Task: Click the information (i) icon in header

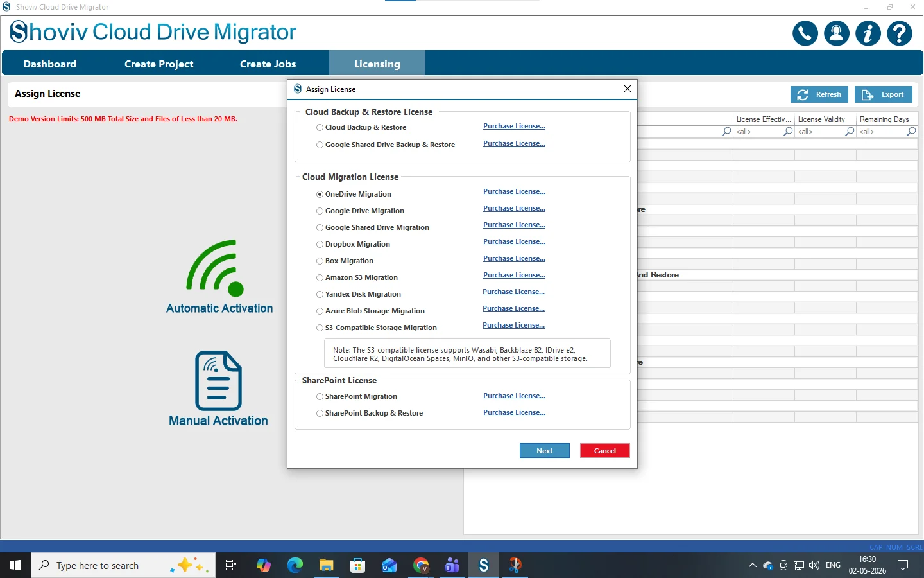Action: [x=868, y=33]
